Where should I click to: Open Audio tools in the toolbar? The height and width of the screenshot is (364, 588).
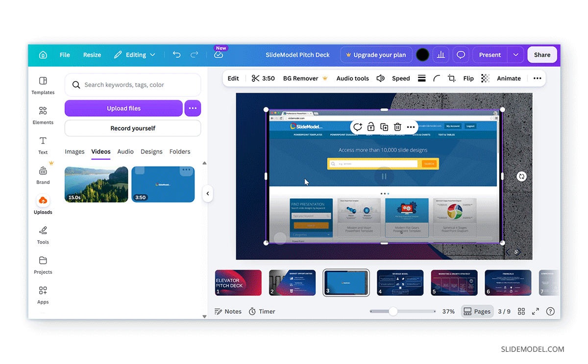pos(352,78)
